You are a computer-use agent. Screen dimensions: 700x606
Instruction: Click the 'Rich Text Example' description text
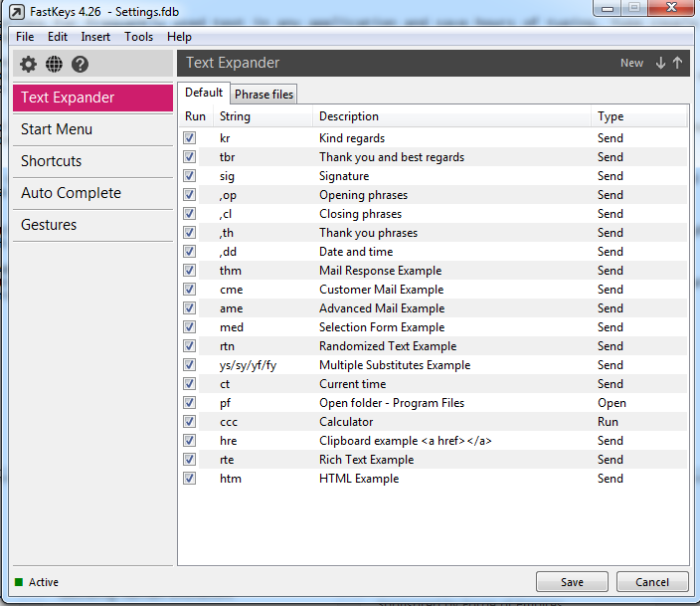(367, 460)
